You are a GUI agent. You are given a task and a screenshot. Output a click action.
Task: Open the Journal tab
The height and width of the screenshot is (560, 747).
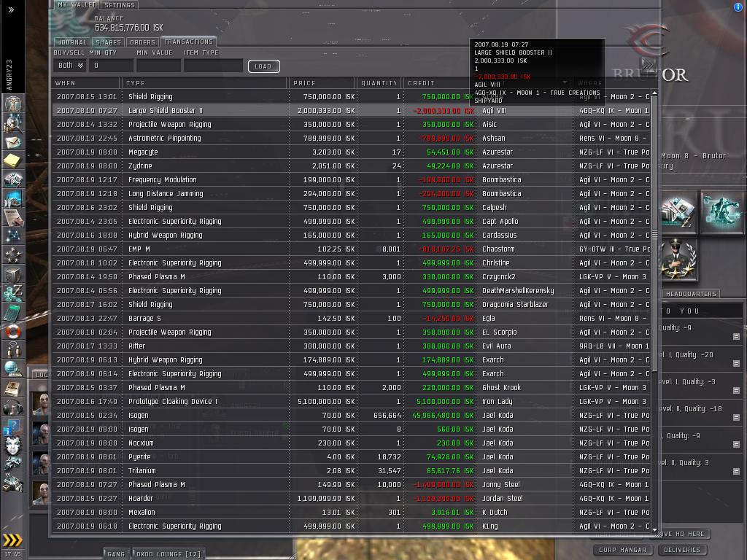(72, 42)
